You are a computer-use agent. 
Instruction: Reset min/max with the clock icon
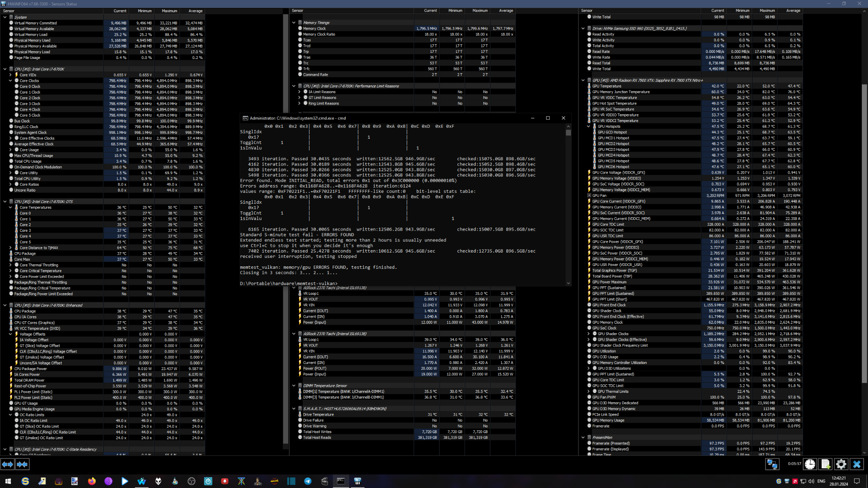[810, 464]
